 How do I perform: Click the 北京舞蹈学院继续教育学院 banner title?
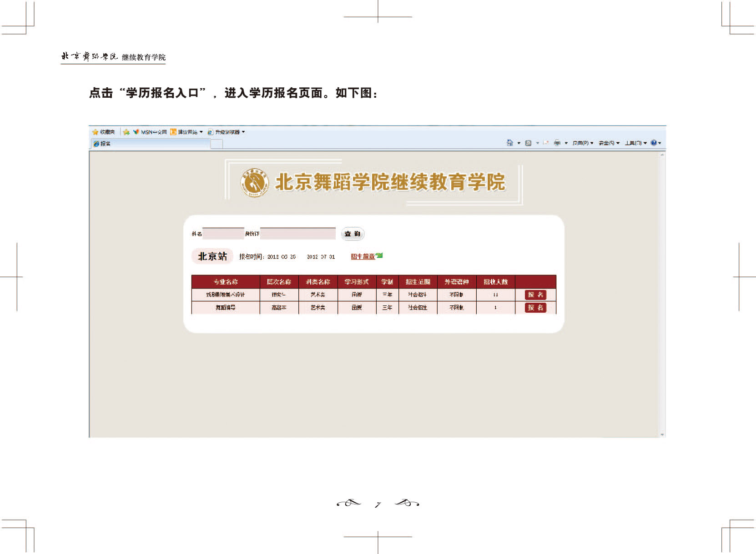coord(390,182)
